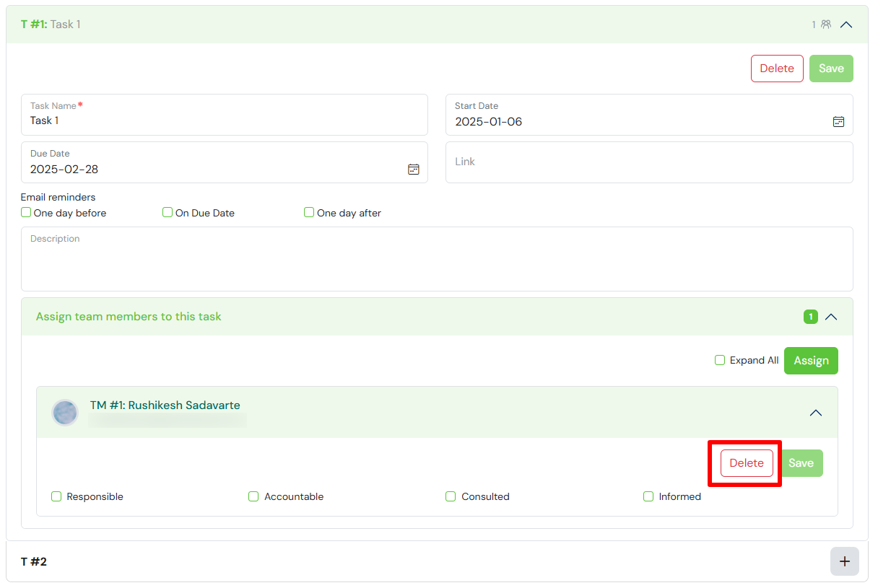Enable the One day before email reminder
878x588 pixels.
pyautogui.click(x=26, y=213)
